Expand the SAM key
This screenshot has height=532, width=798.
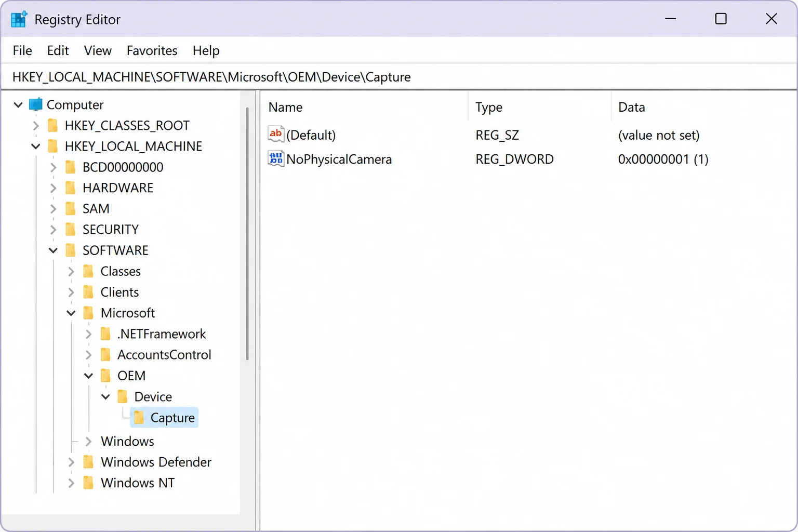tap(53, 208)
